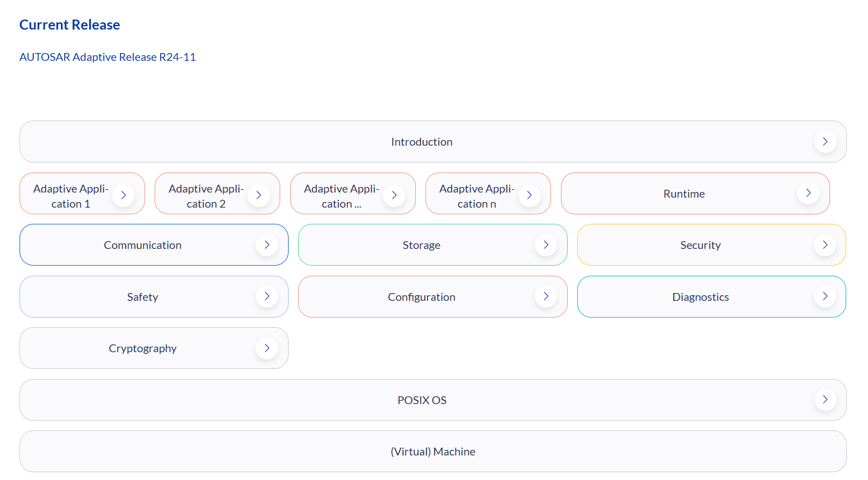Select the Security label text
The height and width of the screenshot is (480, 868).
[x=700, y=245]
